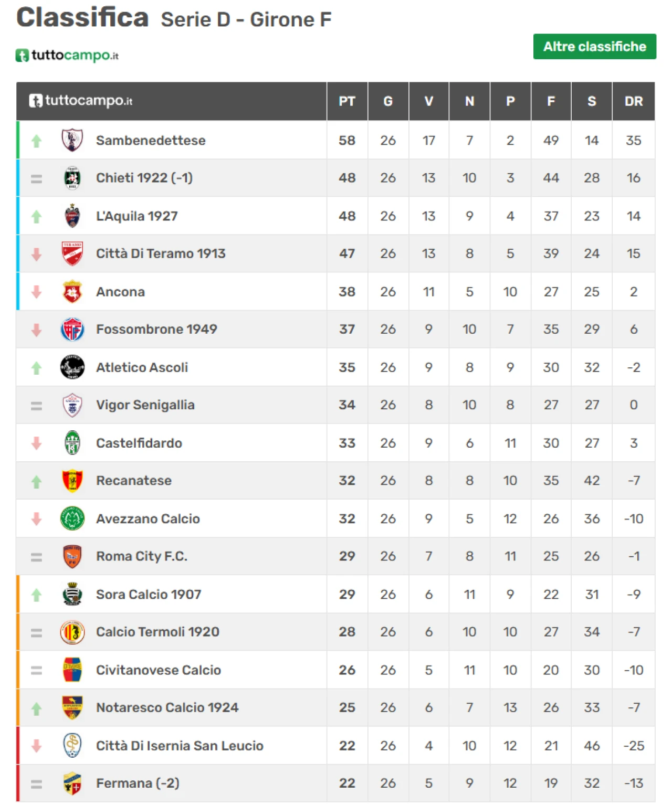Select the Roma City F.C. name
This screenshot has width=672, height=805.
142,556
